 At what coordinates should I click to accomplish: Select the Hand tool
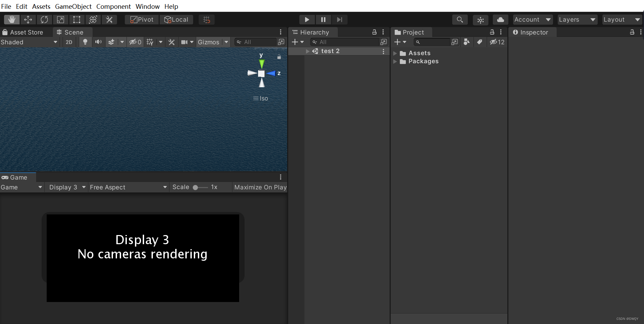pos(12,20)
